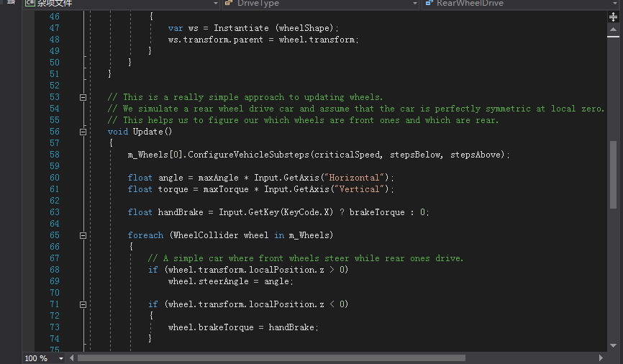Screen dimensions: 623x364
Task: Collapse the Update method at line 56
Action: click(x=83, y=132)
